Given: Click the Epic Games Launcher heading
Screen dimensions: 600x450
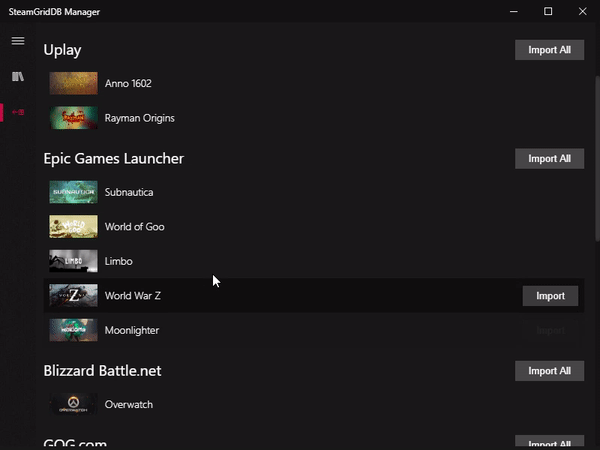Looking at the screenshot, I should [x=114, y=159].
